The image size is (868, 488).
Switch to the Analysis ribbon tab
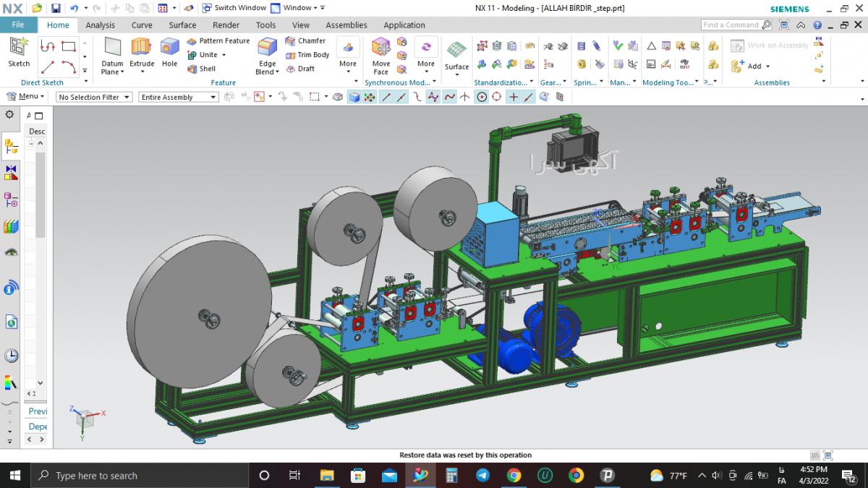tap(100, 25)
